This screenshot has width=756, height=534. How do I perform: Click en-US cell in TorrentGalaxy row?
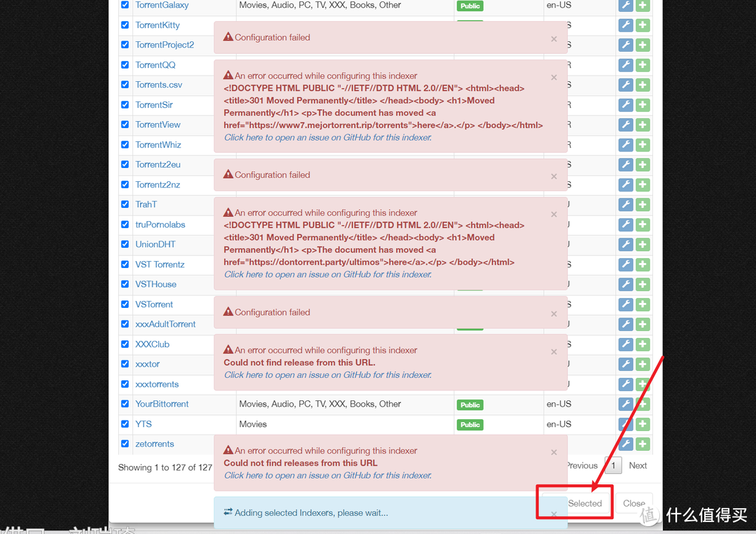coord(559,6)
